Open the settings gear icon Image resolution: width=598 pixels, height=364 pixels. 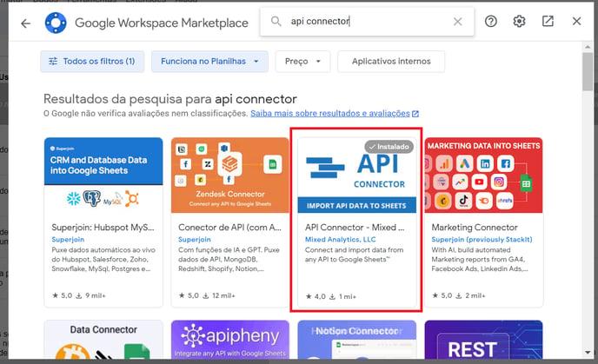pos(519,21)
